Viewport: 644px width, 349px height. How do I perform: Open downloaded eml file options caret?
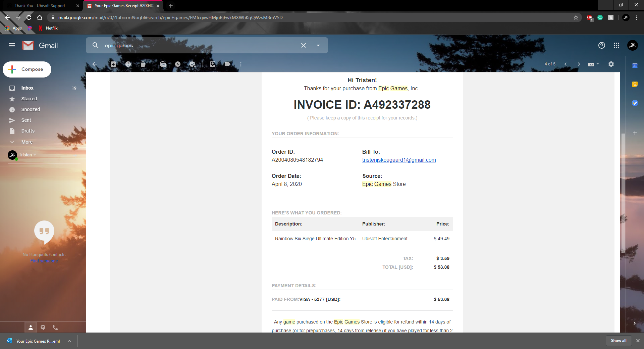coord(69,341)
